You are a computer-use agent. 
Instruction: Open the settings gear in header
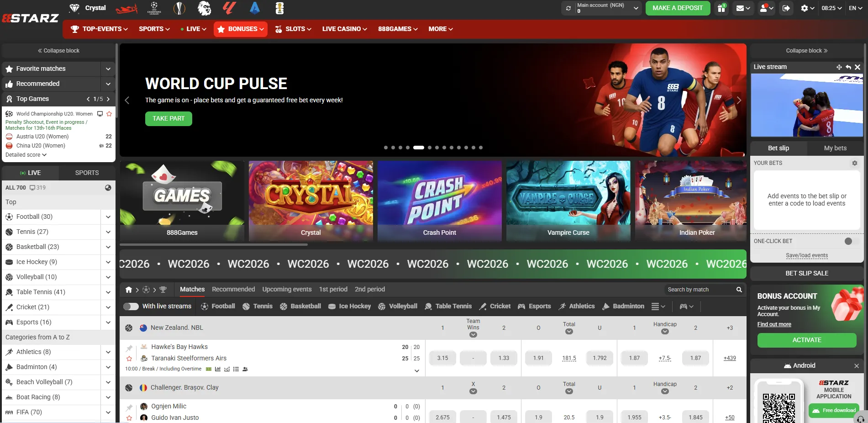(x=807, y=8)
